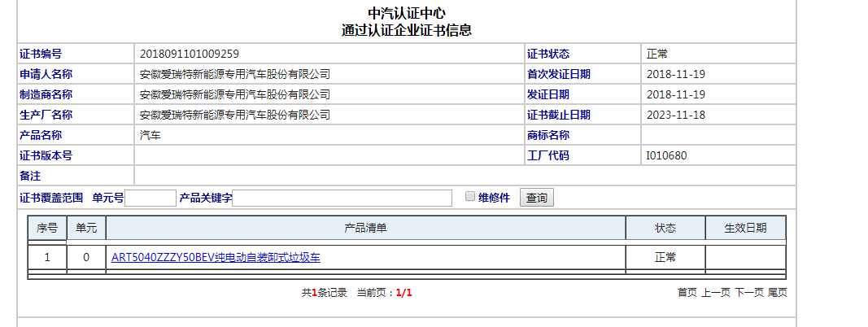Click the 正常 status in product row
Viewport: 868px width, 327px height.
coord(665,258)
